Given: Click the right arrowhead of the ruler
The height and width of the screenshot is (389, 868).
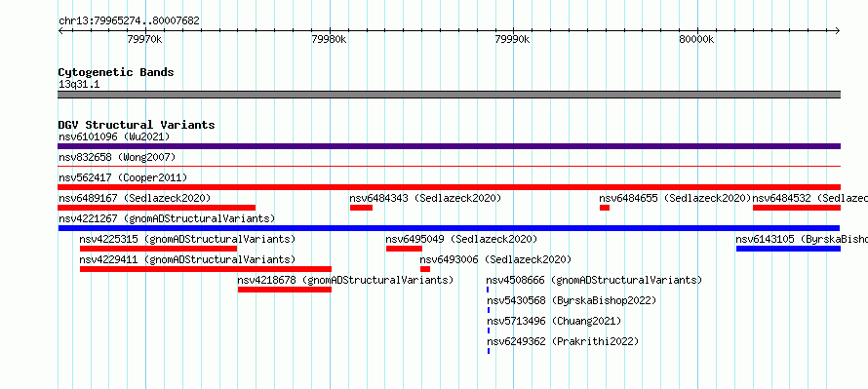Looking at the screenshot, I should 838,30.
